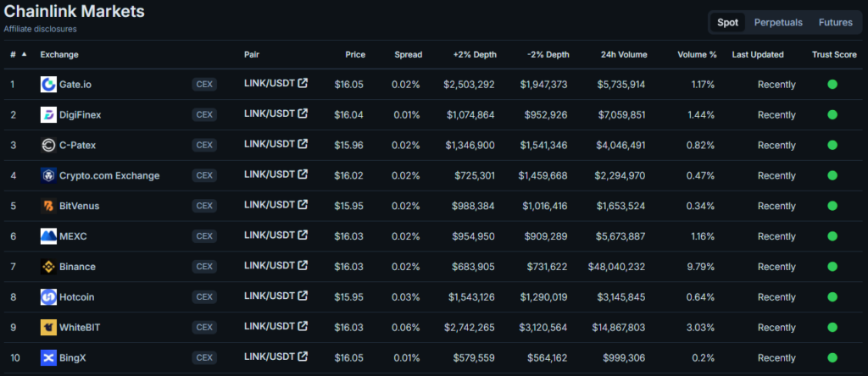Select the Spot markets tab
This screenshot has width=868, height=376.
coord(727,23)
